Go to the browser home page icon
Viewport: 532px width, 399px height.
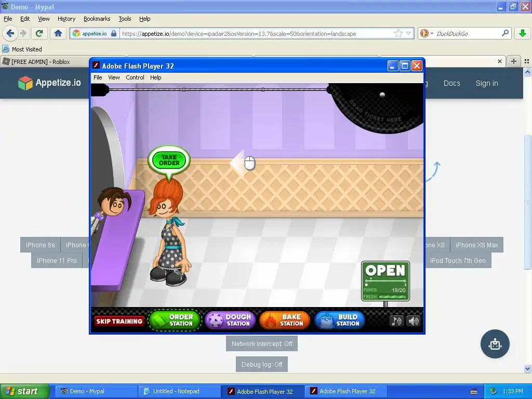pyautogui.click(x=58, y=33)
